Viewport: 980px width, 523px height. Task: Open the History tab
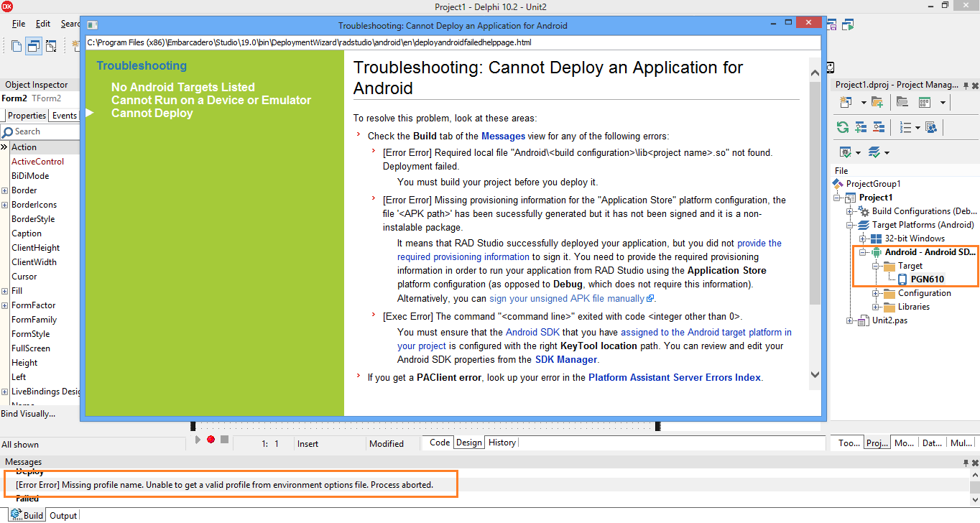(x=502, y=443)
